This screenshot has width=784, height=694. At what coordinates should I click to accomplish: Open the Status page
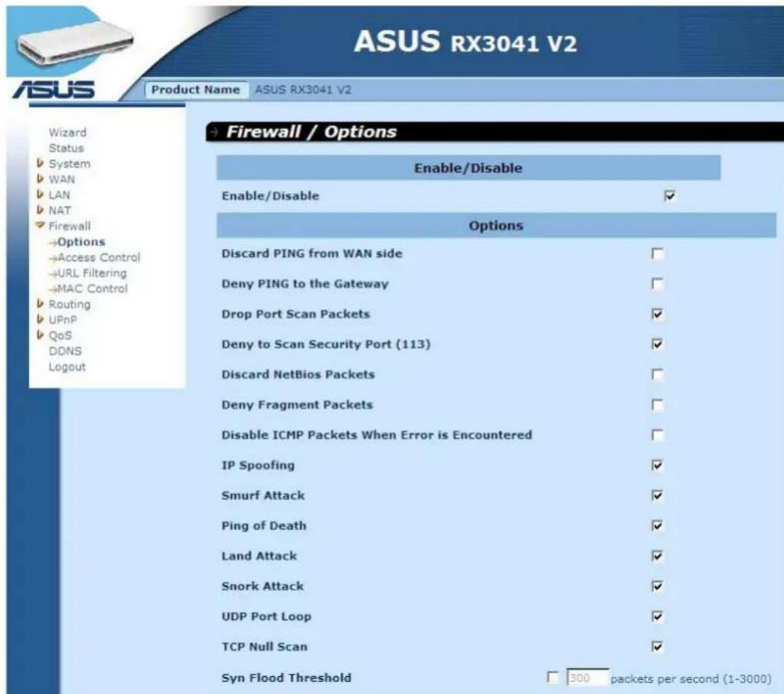click(x=66, y=148)
